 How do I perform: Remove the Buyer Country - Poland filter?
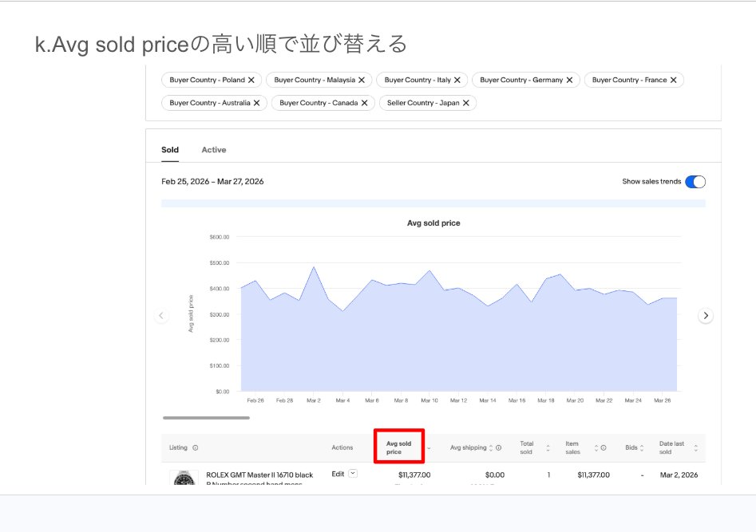tap(251, 80)
